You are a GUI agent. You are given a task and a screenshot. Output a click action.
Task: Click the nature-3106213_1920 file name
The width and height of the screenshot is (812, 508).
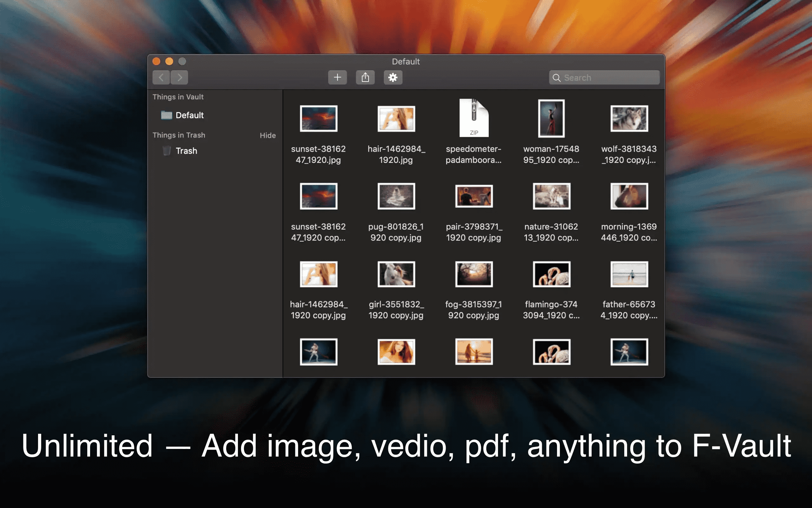[551, 232]
